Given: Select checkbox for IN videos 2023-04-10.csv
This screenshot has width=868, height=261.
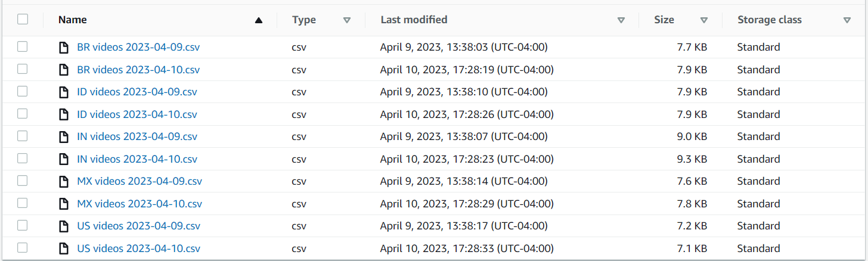Looking at the screenshot, I should [x=23, y=159].
